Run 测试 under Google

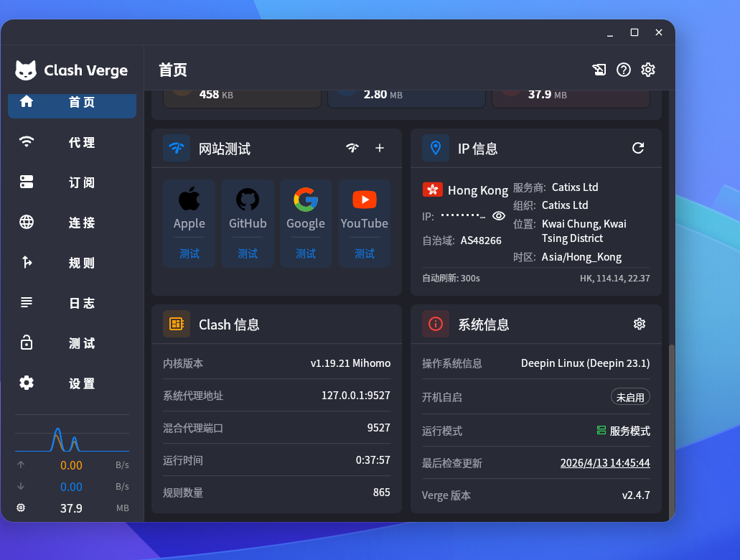306,253
